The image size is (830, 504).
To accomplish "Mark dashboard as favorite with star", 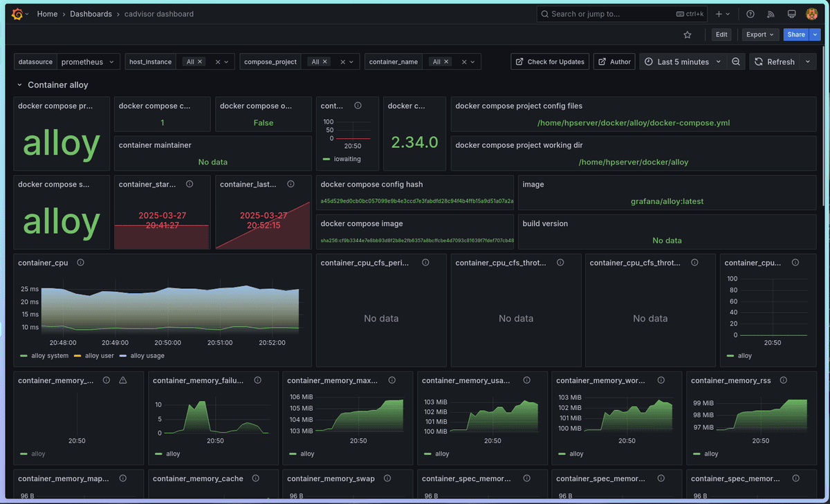I will coord(687,35).
